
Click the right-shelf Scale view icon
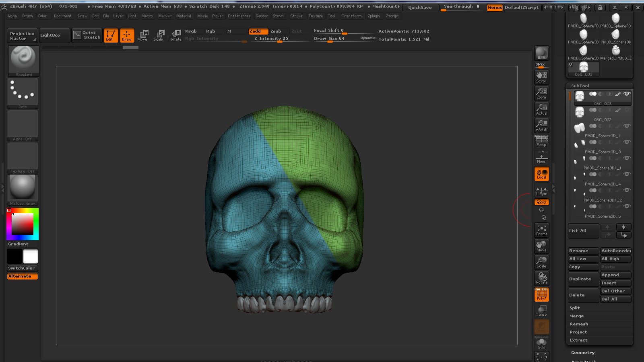[x=542, y=262]
